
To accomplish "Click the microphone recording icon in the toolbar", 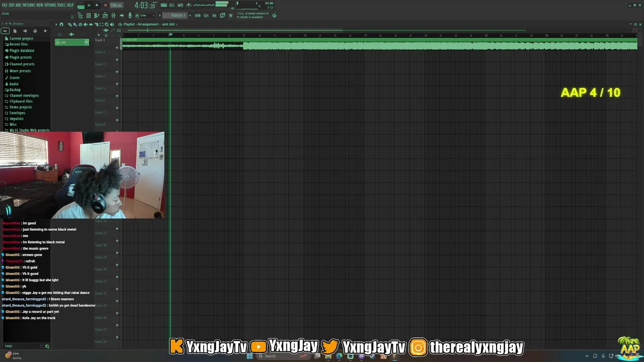I will tap(130, 16).
